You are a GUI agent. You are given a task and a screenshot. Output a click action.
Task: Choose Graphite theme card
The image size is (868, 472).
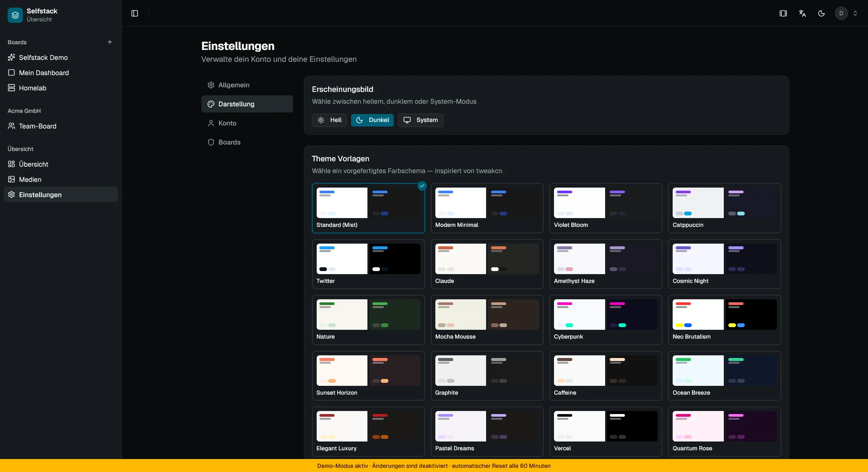point(487,376)
